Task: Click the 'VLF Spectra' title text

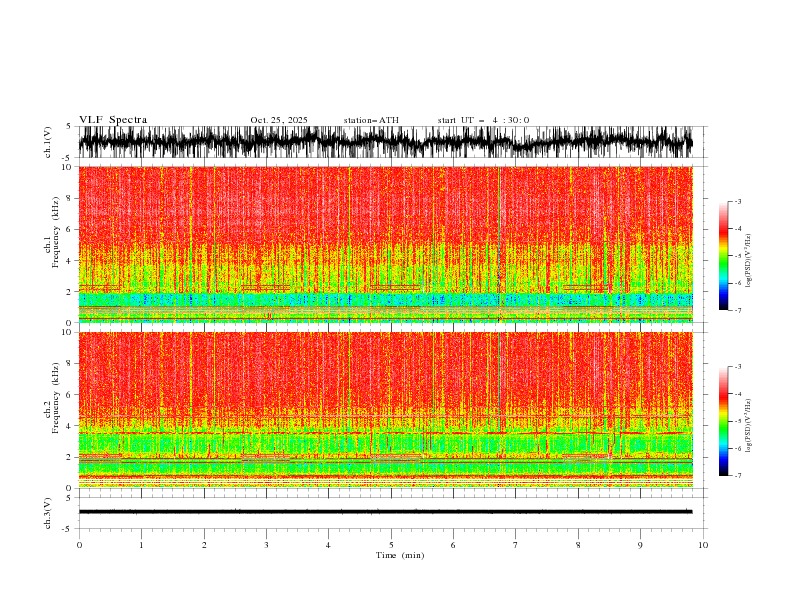Action: (x=113, y=120)
